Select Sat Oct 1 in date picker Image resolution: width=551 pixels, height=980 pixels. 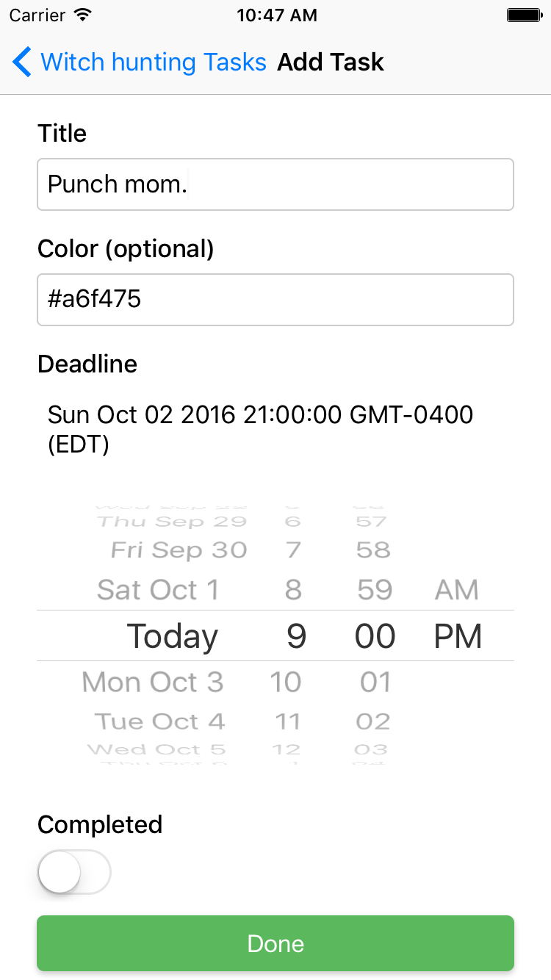coord(158,590)
